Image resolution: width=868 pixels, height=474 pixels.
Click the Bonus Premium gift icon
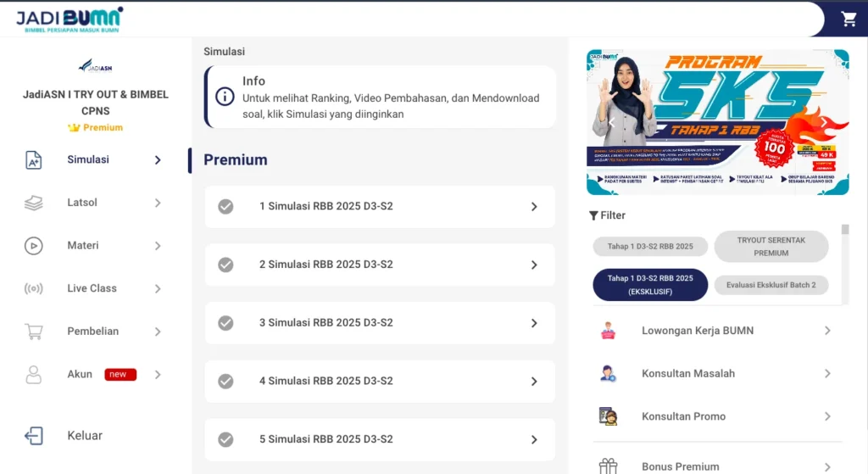[x=608, y=466]
